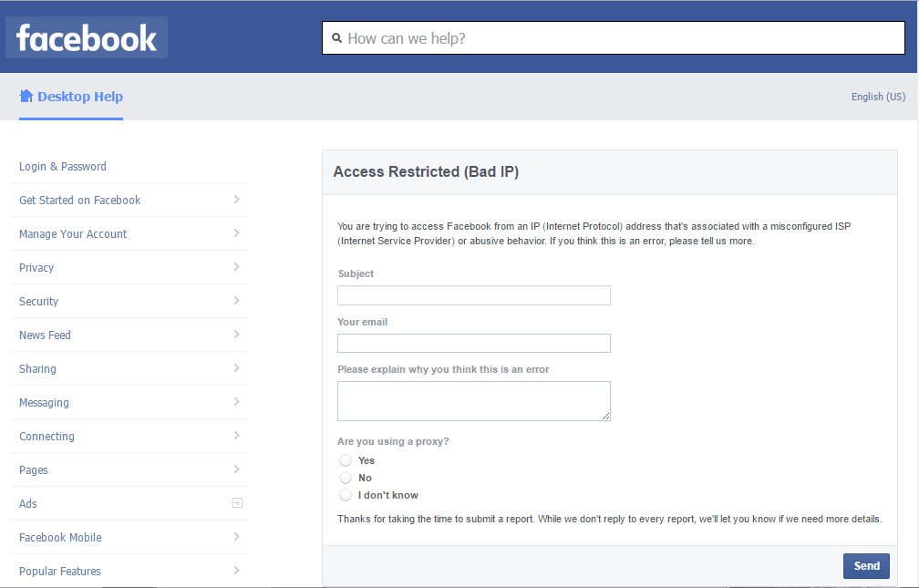Select Yes for using a proxy
The image size is (919, 588).
pos(346,460)
